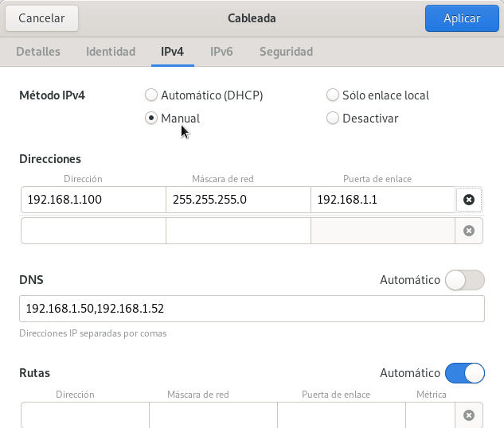The height and width of the screenshot is (428, 504).
Task: Remove the empty second address row
Action: tap(469, 231)
